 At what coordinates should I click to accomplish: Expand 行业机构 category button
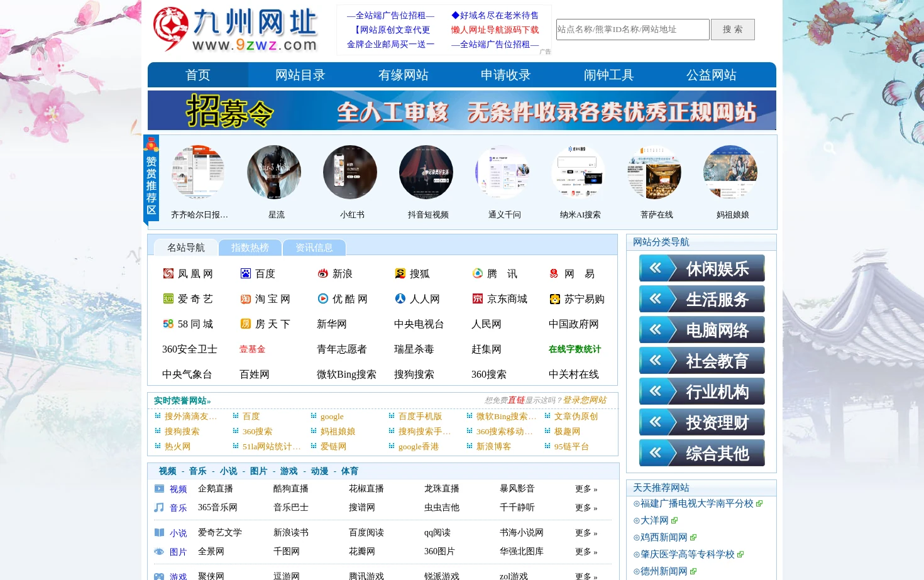pyautogui.click(x=701, y=391)
